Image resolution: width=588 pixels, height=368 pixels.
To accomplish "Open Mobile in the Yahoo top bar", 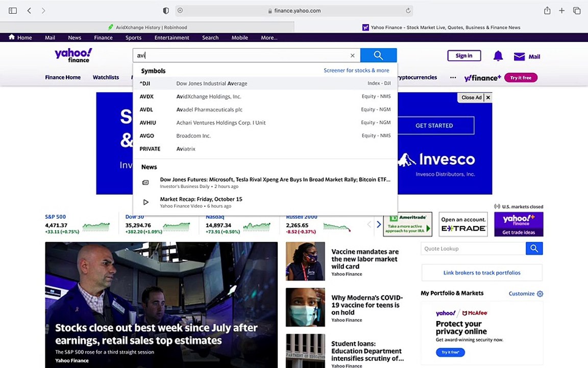I will pos(239,37).
